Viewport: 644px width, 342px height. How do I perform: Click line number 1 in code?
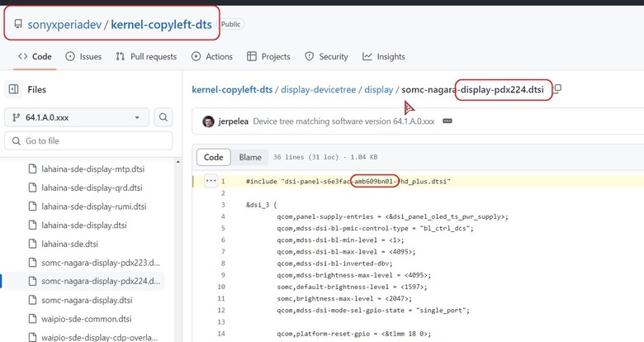(x=223, y=181)
